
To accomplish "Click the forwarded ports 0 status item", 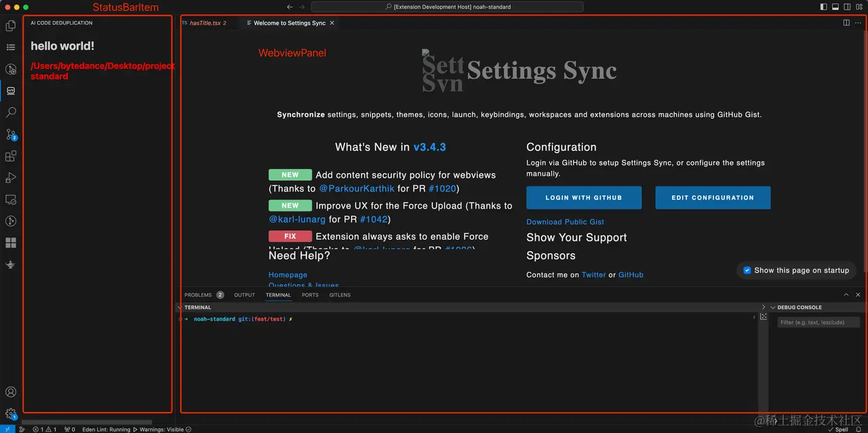I will [70, 429].
